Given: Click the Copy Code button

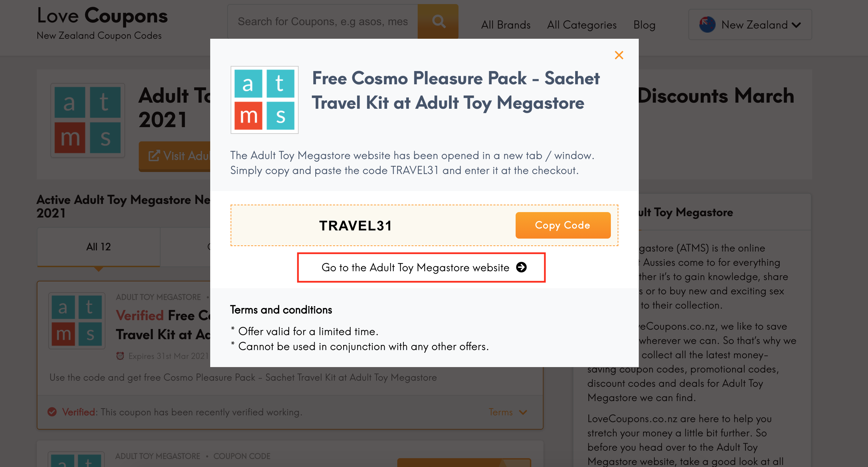Looking at the screenshot, I should coord(563,225).
